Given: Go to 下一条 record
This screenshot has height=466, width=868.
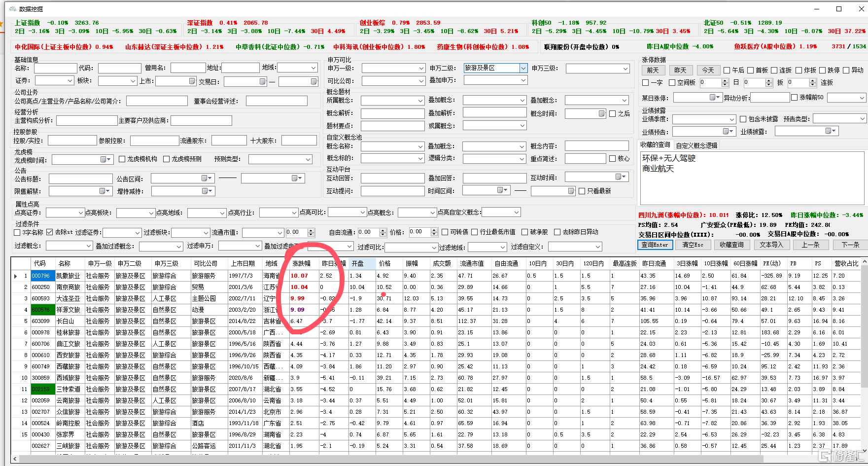Looking at the screenshot, I should coord(850,245).
